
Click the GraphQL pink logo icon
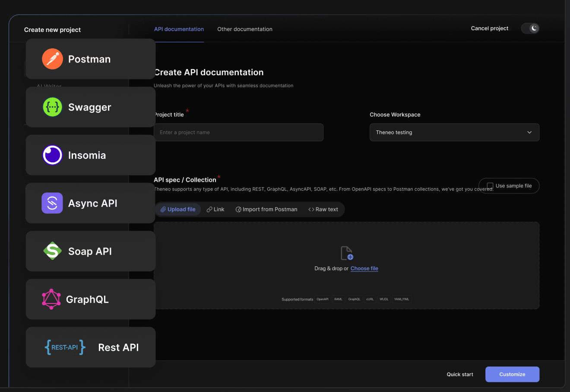tap(51, 299)
